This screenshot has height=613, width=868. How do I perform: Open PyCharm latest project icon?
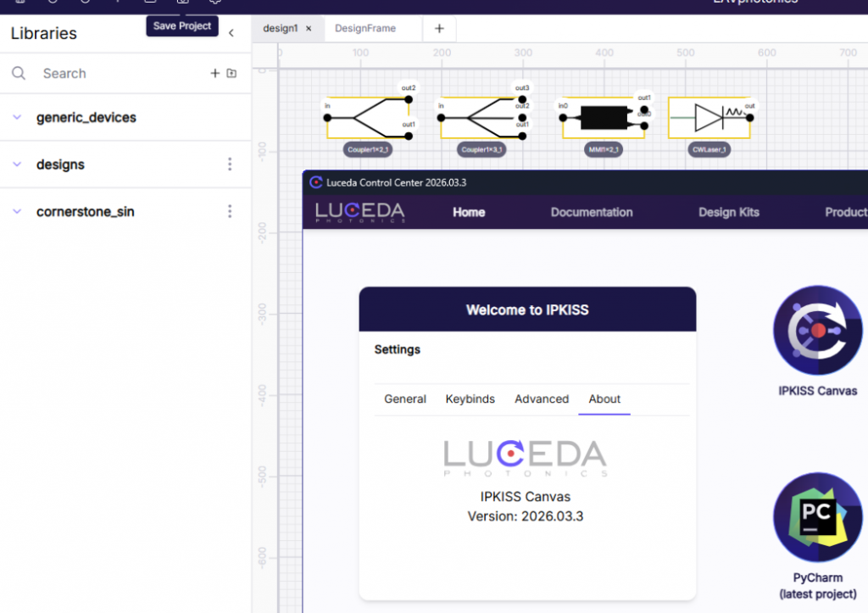click(x=817, y=516)
